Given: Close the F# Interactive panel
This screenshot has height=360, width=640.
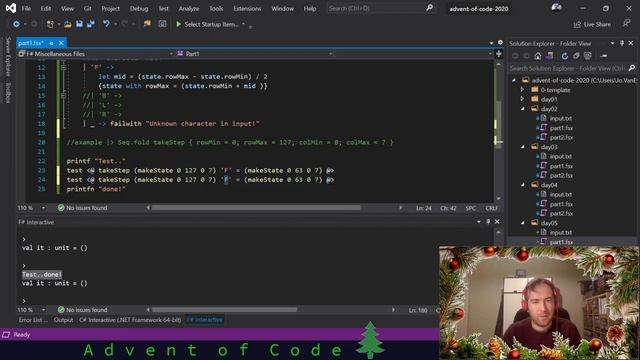Looking at the screenshot, I should click(x=497, y=222).
